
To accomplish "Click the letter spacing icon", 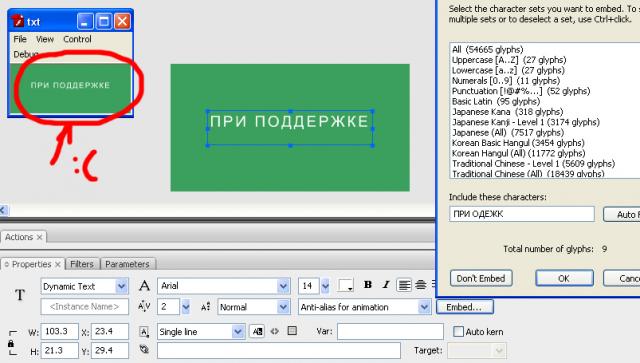I will pyautogui.click(x=144, y=306).
